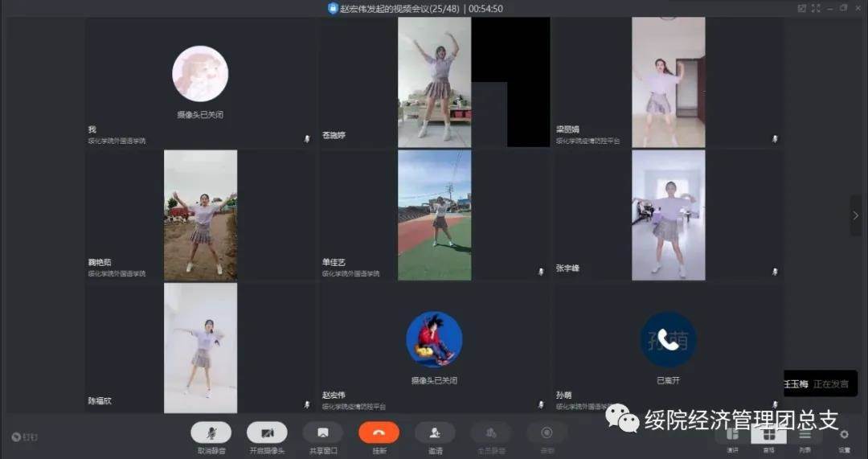Hang up the call with 挂断
This screenshot has width=868, height=459.
click(x=379, y=432)
